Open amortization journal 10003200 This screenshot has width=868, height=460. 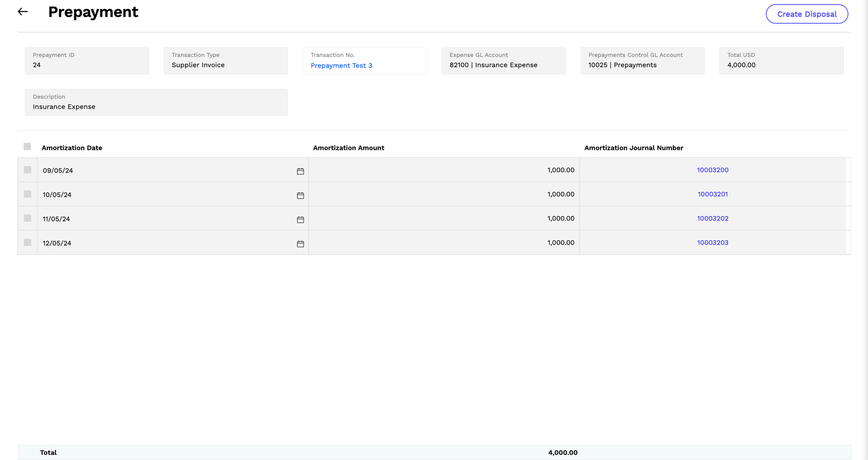(713, 170)
